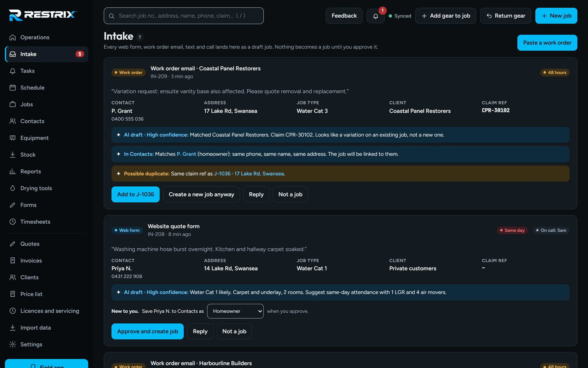Click Create a new job anyway
Screen dimensions: 588x368
(x=202, y=194)
